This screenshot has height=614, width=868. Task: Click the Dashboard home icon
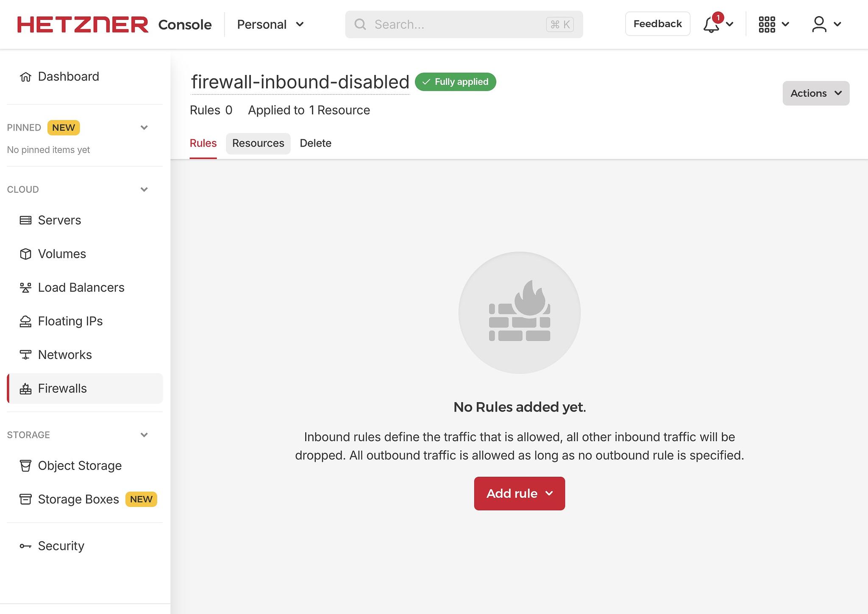(25, 77)
